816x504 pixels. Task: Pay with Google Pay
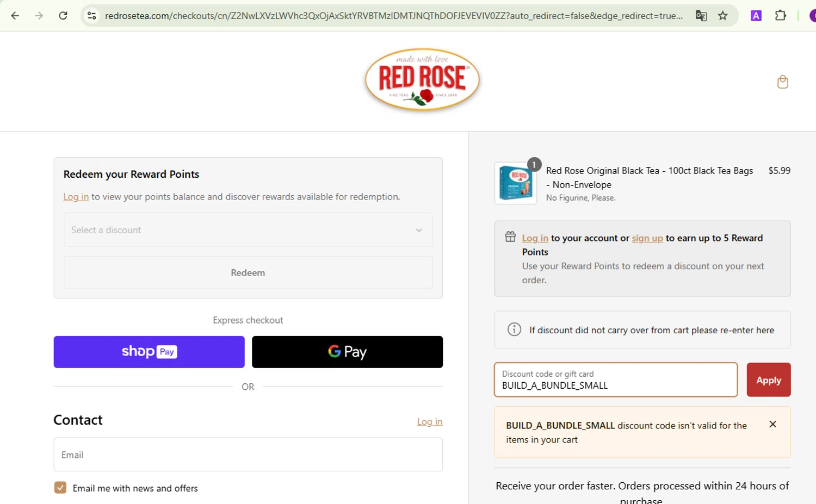(347, 352)
